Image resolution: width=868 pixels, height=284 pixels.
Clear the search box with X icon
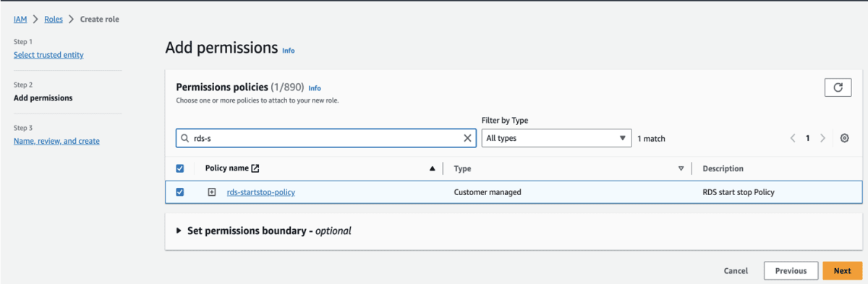tap(467, 138)
